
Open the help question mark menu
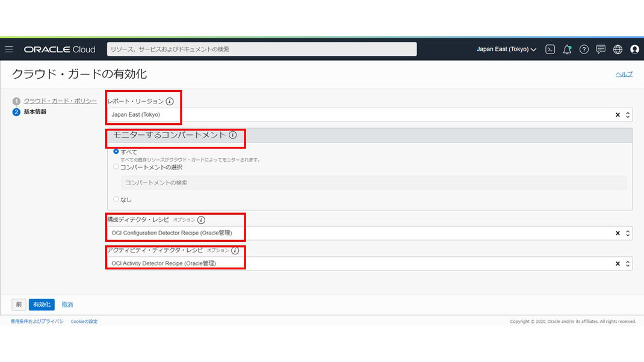(584, 49)
